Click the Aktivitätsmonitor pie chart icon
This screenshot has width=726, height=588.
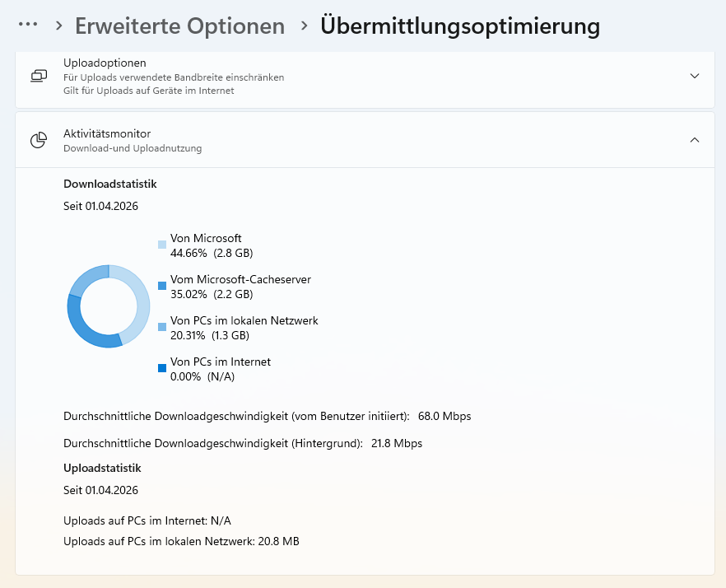click(39, 140)
